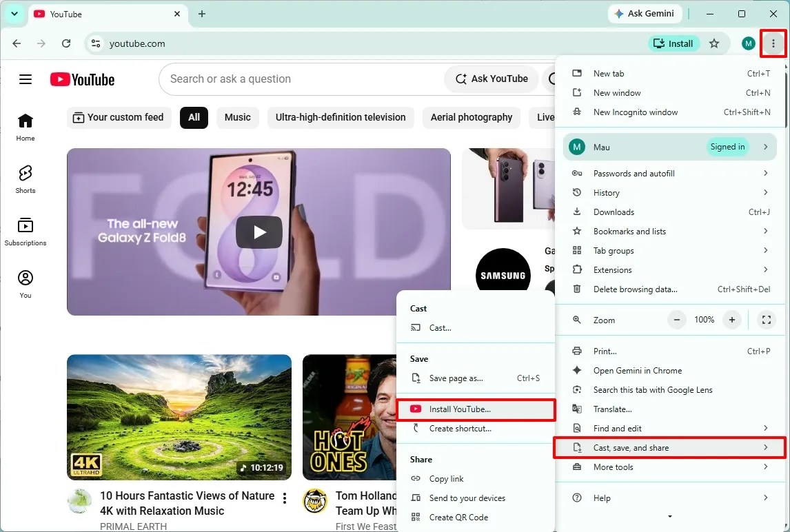Open a New Incognito window
Viewport: 790px width, 532px height.
(x=670, y=112)
